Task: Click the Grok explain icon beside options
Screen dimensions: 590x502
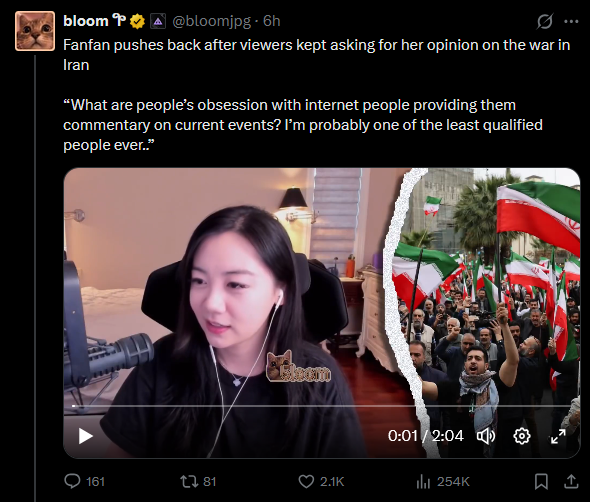Action: 544,21
